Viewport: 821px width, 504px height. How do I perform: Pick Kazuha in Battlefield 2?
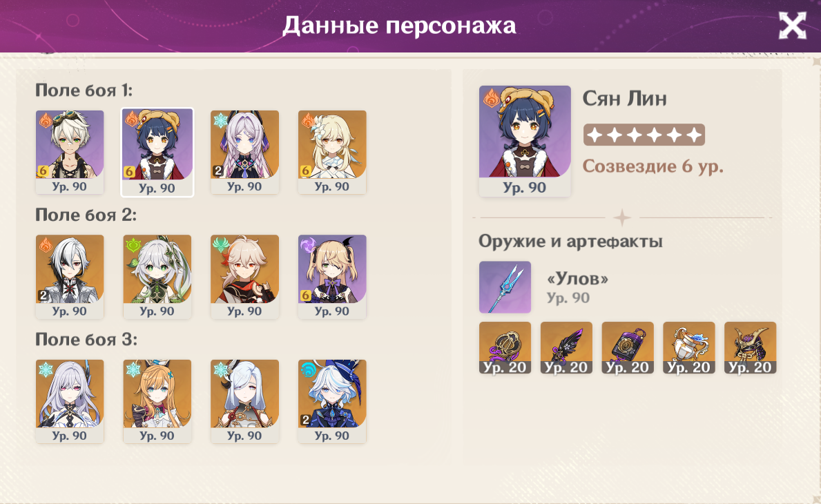click(x=244, y=276)
